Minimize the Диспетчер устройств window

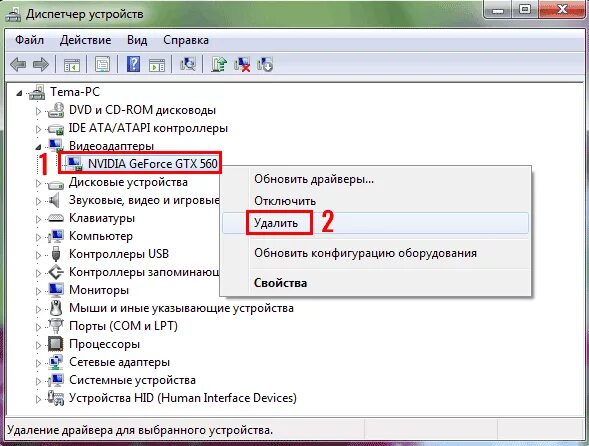coord(499,10)
